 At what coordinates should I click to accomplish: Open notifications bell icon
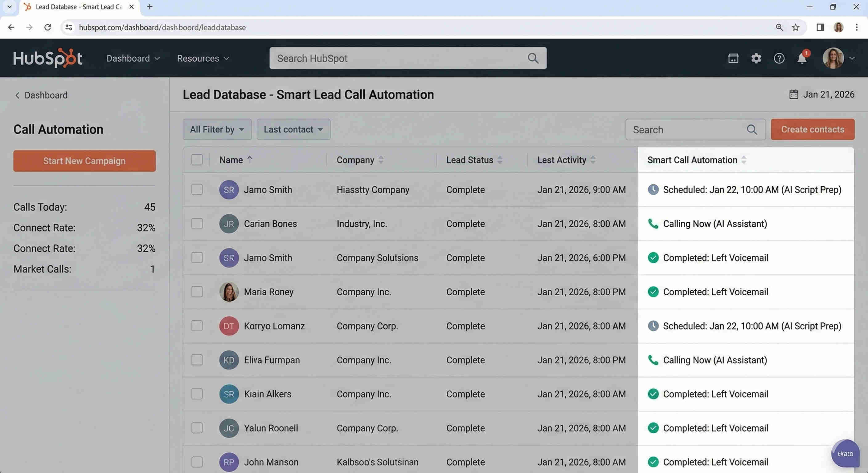pos(802,58)
